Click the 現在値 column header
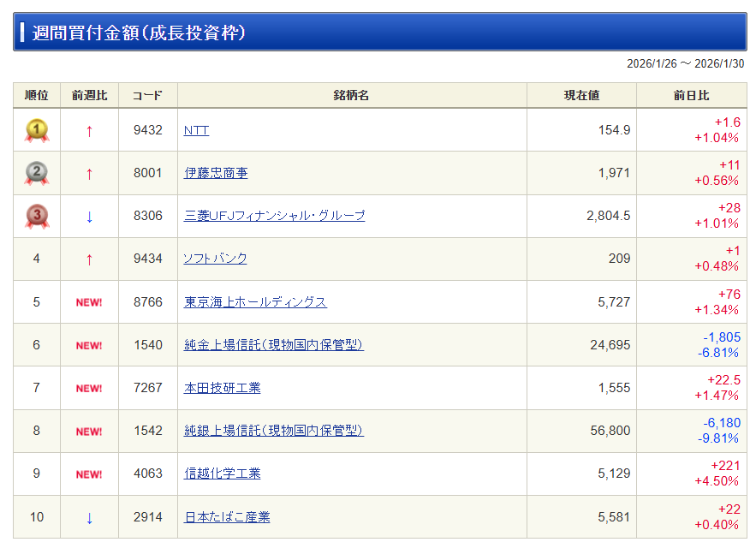 click(581, 96)
